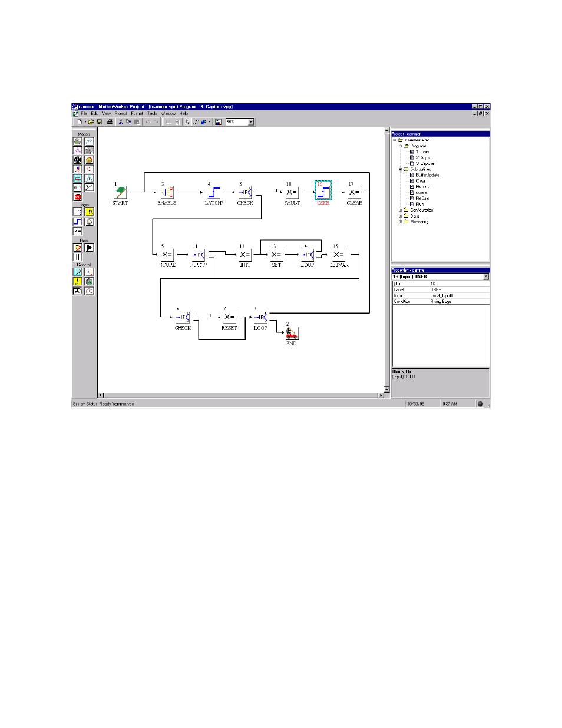Click the Print toolbar icon
The height and width of the screenshot is (728, 562).
(x=110, y=122)
